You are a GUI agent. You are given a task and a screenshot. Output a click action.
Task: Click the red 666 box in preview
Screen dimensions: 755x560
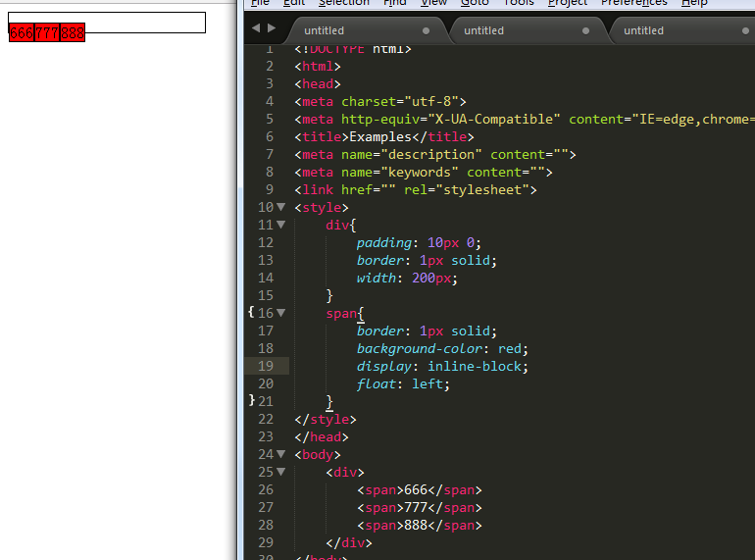click(x=22, y=32)
